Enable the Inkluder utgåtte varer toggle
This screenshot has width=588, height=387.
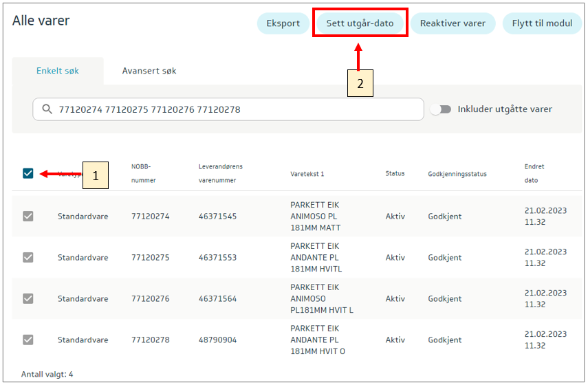click(x=440, y=109)
